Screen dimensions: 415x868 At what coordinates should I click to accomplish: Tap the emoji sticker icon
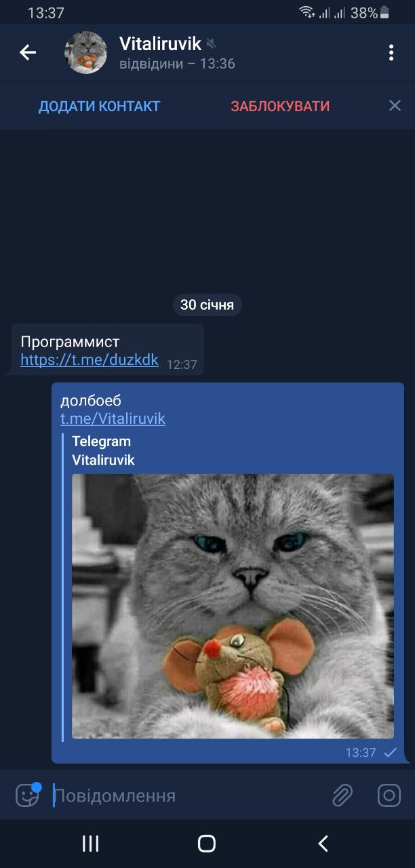coord(28,795)
